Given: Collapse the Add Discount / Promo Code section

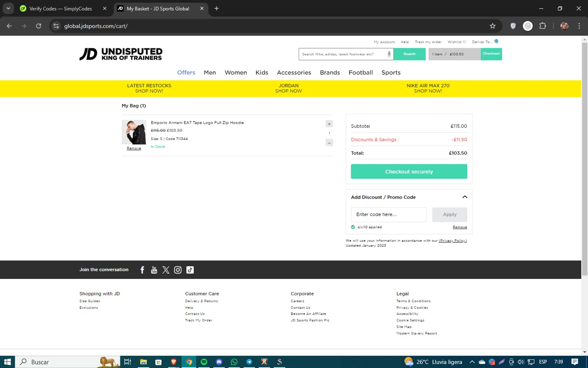Looking at the screenshot, I should pyautogui.click(x=465, y=197).
